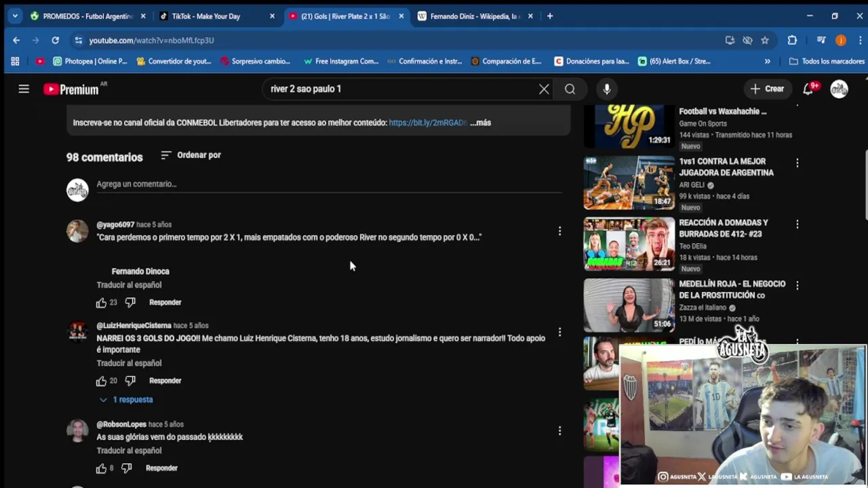868x488 pixels.
Task: Reply to @LuizHenriqueCisterna comment
Action: pyautogui.click(x=165, y=381)
